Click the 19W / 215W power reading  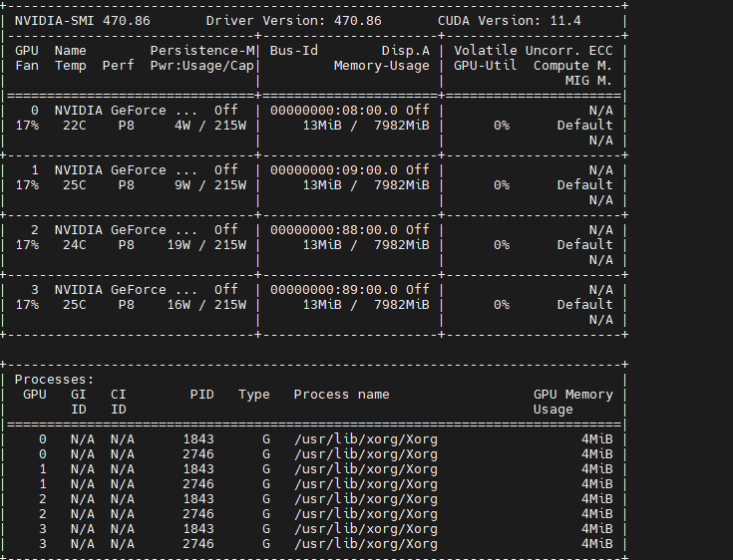pyautogui.click(x=206, y=245)
